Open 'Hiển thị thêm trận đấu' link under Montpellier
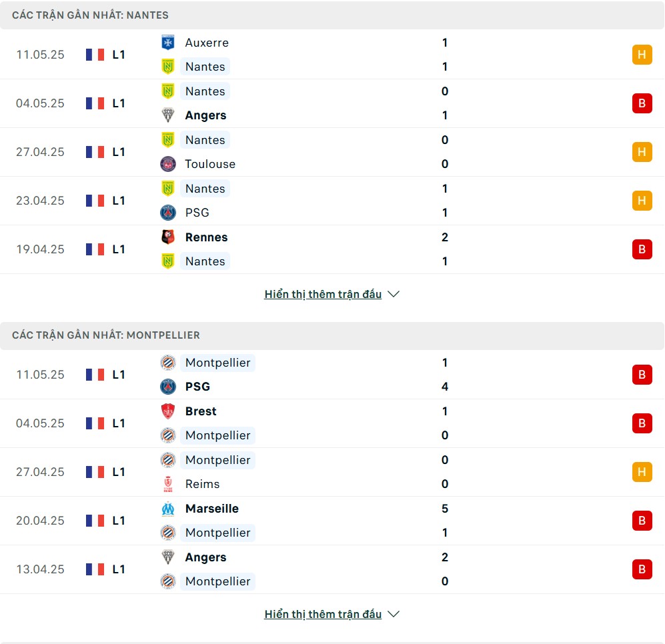 click(x=323, y=614)
